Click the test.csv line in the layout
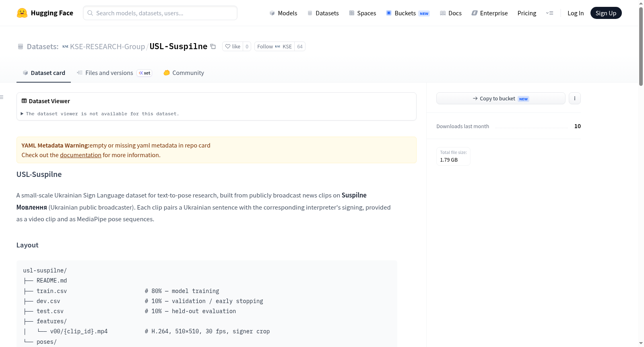Screen dimensions: 644x347 130,311
